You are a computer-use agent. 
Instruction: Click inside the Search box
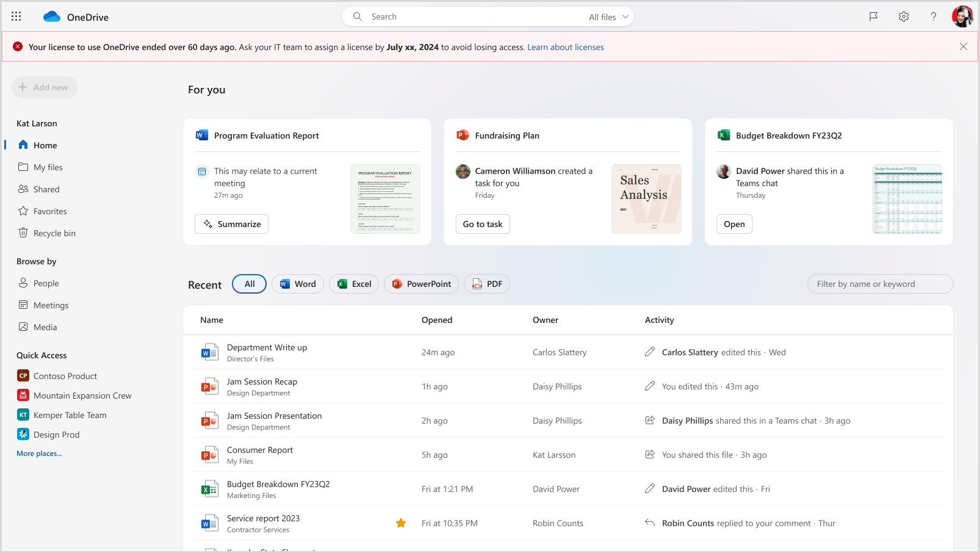pyautogui.click(x=470, y=16)
